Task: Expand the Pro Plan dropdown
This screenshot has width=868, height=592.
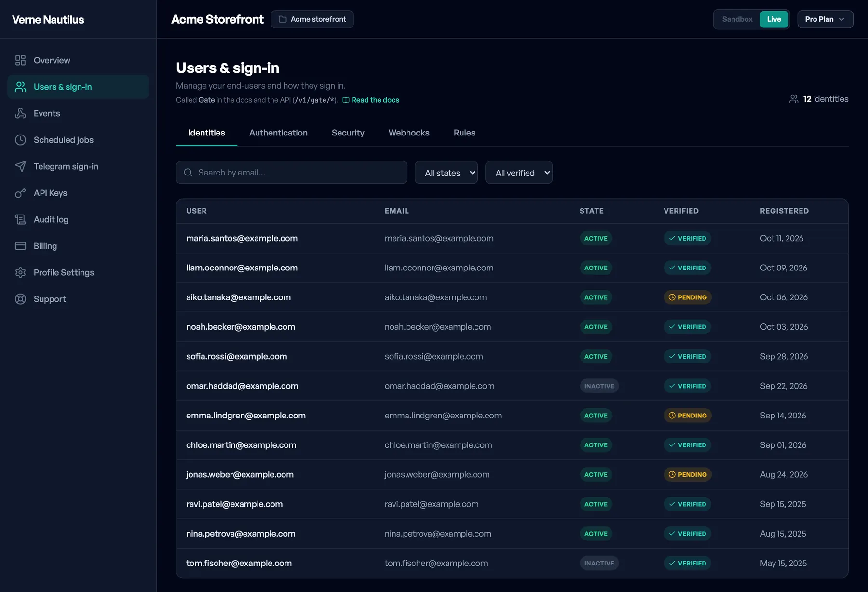Action: tap(825, 19)
